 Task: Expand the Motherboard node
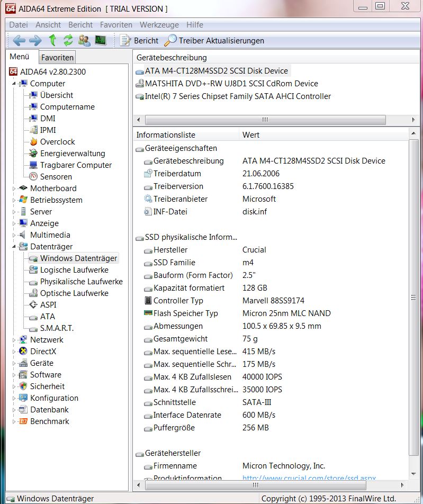tap(14, 188)
